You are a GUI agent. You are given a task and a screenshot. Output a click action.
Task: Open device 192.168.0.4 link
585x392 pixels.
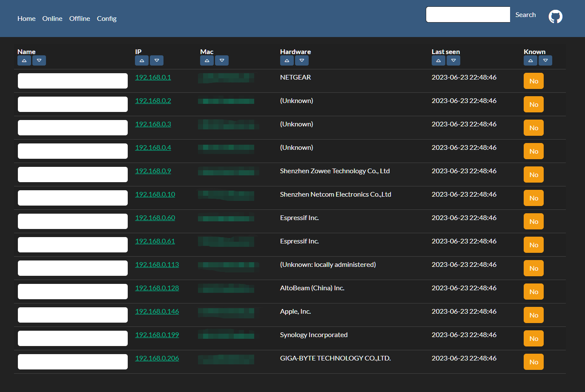pos(153,148)
